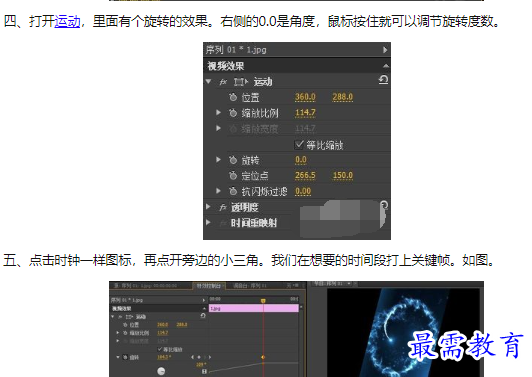Go to previous 旋转 keyframe arrow
This screenshot has width=532, height=377.
(192, 357)
